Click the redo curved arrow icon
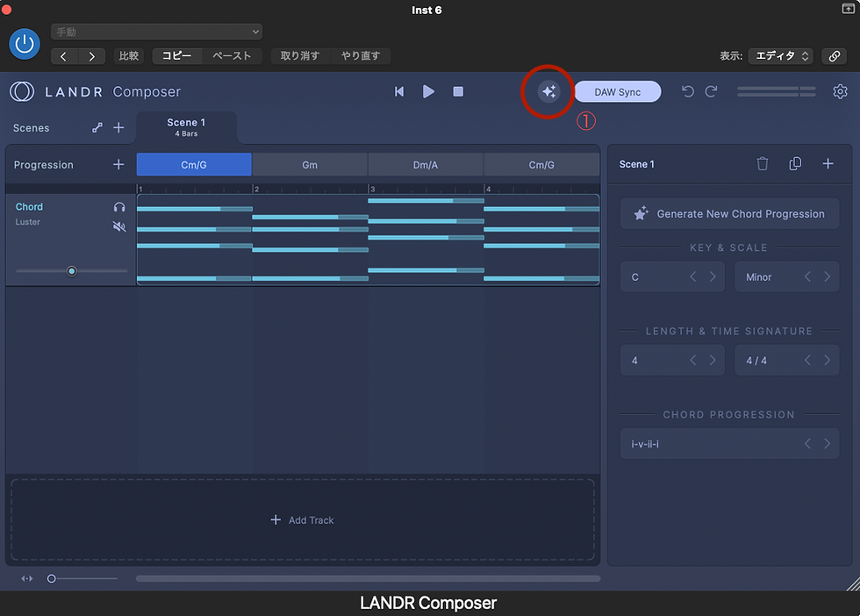 point(712,91)
